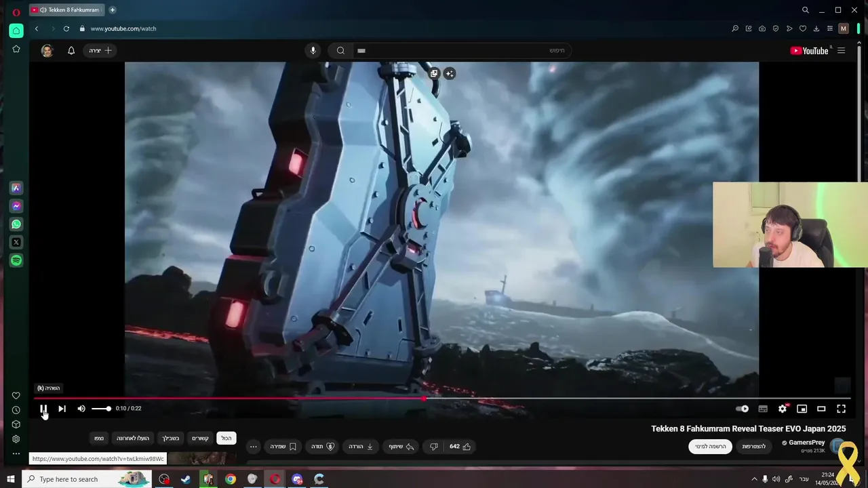Start voice search with microphone

pos(313,51)
